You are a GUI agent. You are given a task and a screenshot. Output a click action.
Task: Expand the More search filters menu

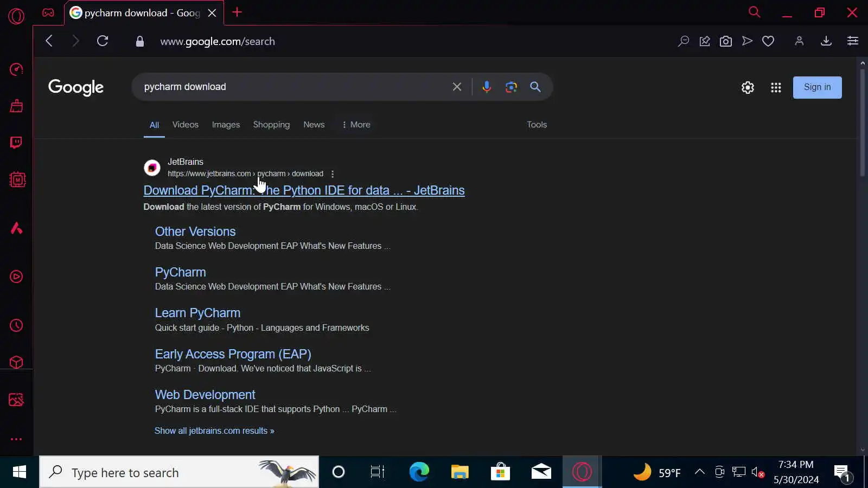click(356, 125)
